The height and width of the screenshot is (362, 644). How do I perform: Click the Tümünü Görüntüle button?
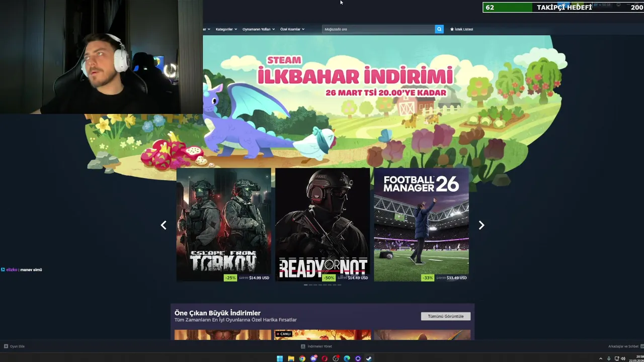tap(446, 316)
